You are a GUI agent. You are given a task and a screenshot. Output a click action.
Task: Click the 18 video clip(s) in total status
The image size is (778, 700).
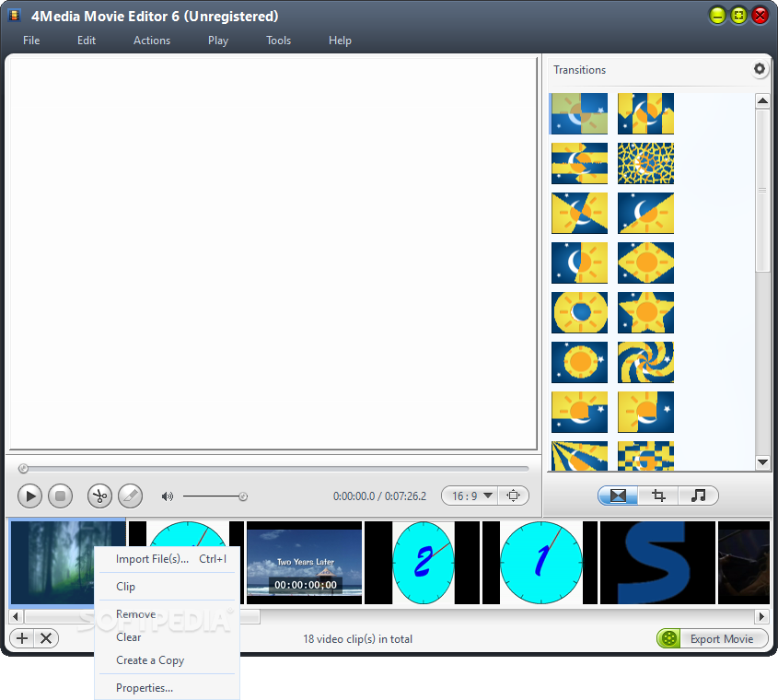tap(358, 639)
